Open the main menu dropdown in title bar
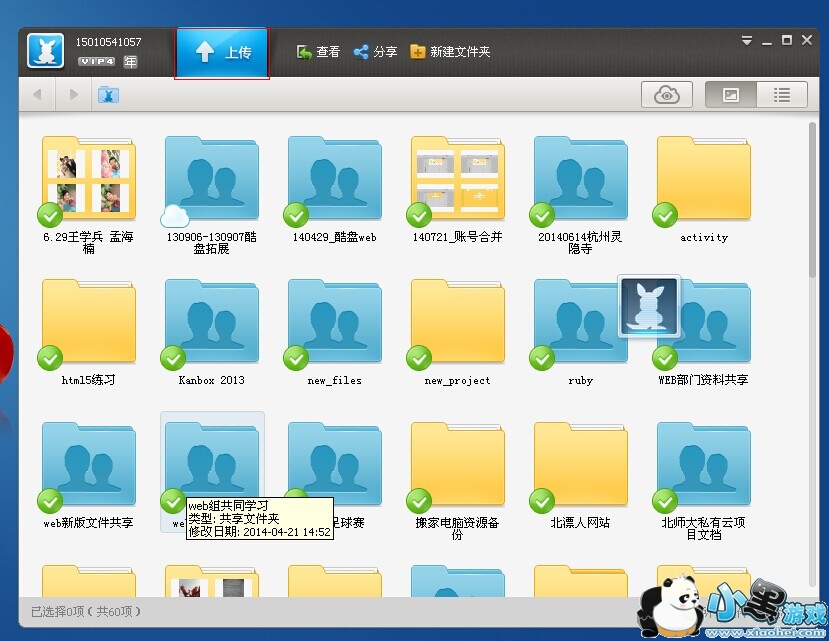Screen dimensions: 829x641 coord(747,41)
